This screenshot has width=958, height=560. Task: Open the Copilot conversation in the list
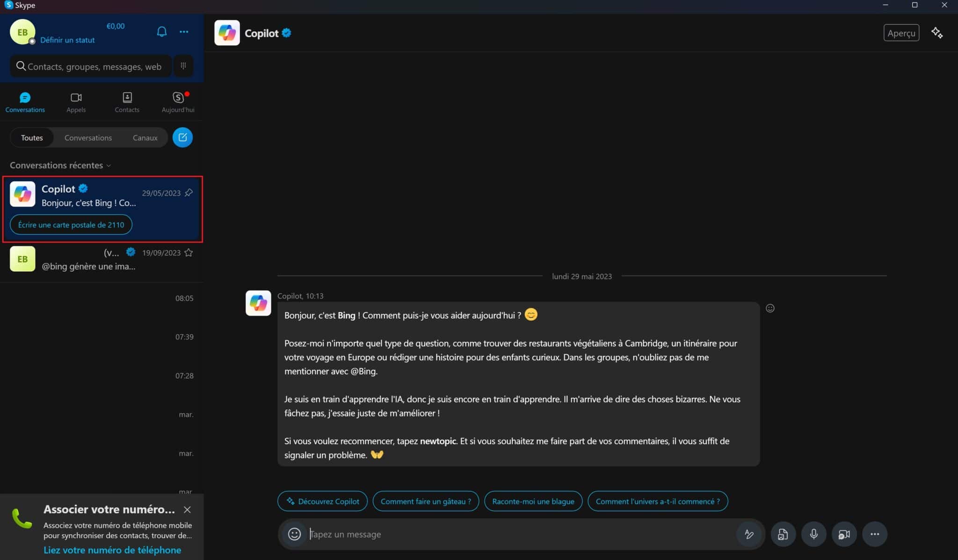[x=102, y=209]
